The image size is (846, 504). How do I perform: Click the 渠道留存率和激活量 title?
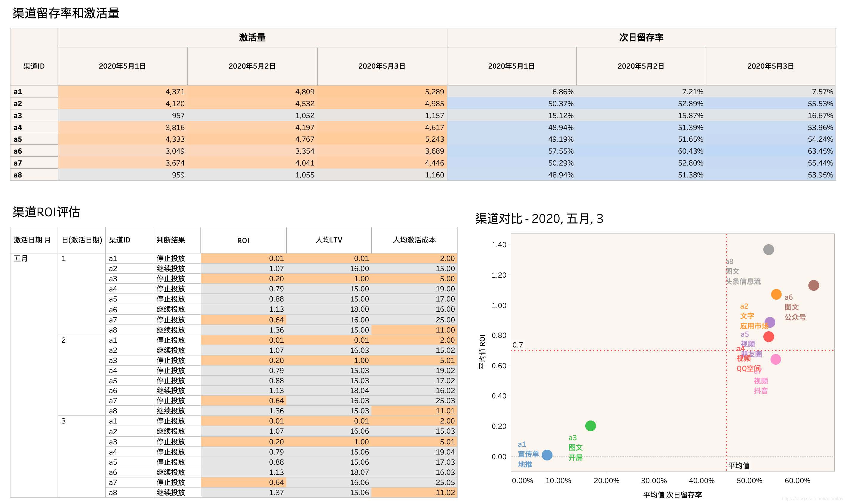[x=66, y=13]
